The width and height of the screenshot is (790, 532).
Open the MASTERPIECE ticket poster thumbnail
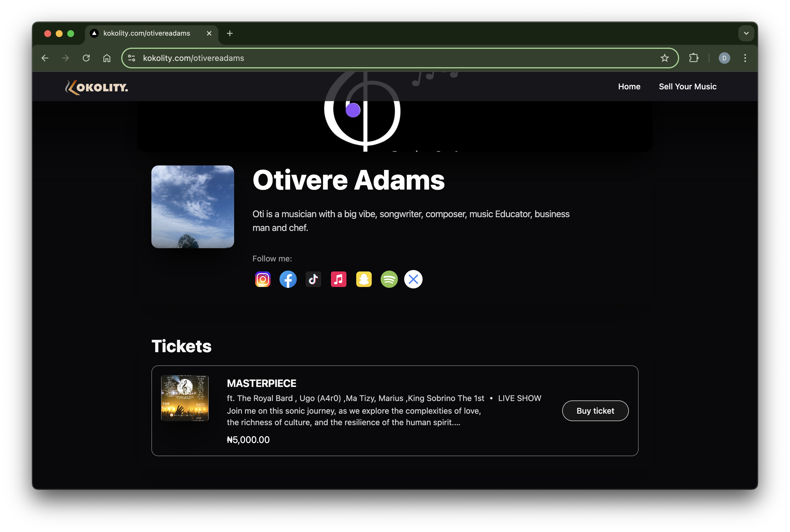tap(184, 398)
